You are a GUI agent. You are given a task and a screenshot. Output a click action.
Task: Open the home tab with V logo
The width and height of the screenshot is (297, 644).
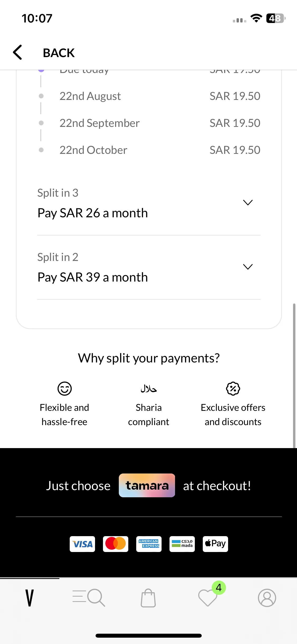tap(30, 598)
